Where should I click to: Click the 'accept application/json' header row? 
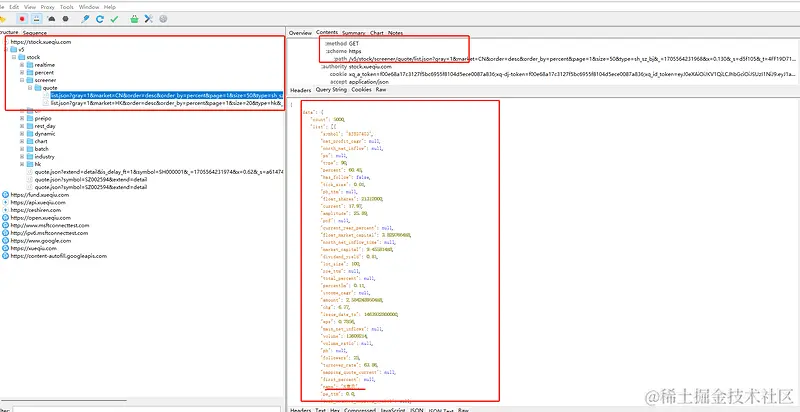click(360, 82)
